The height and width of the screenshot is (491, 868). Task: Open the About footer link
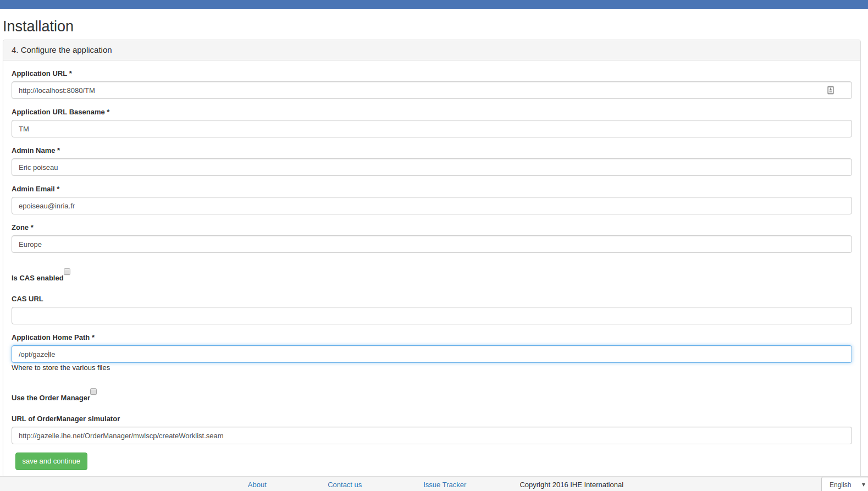pyautogui.click(x=257, y=484)
